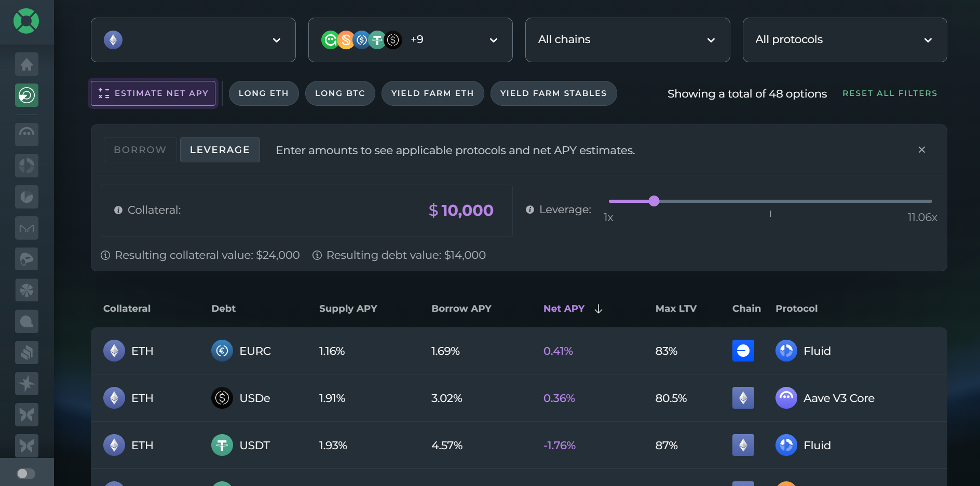Expand the All chains dropdown

coord(628,40)
